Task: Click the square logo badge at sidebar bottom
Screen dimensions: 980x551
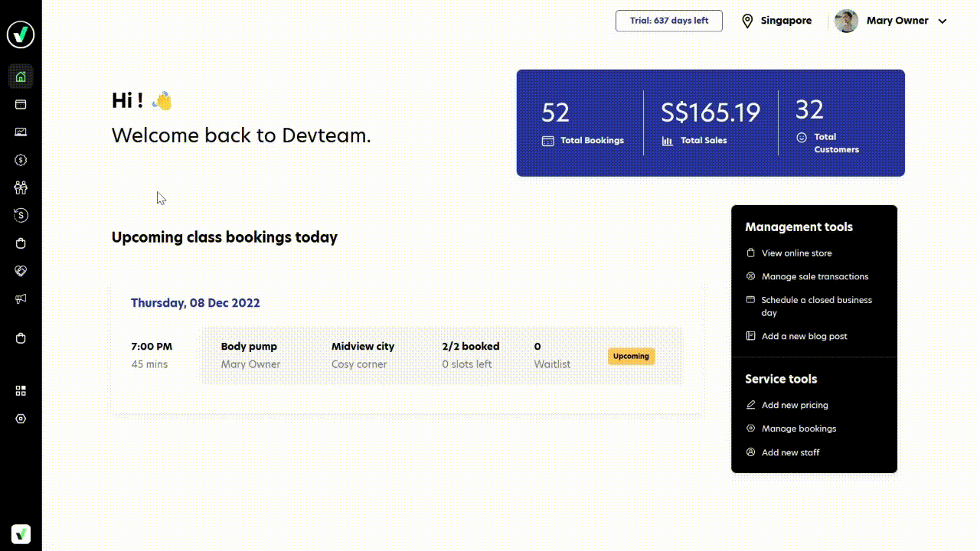Action: coord(21,533)
